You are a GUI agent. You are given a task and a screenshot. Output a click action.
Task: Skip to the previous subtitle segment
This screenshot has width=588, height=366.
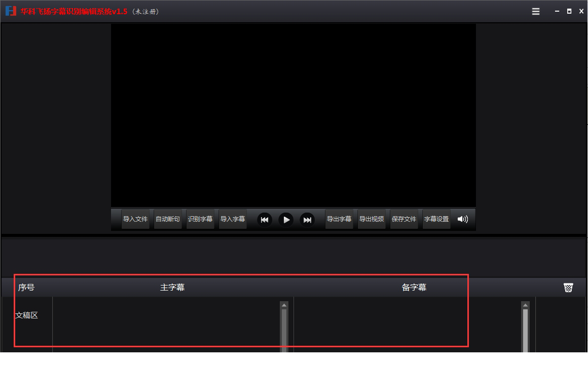pos(264,219)
